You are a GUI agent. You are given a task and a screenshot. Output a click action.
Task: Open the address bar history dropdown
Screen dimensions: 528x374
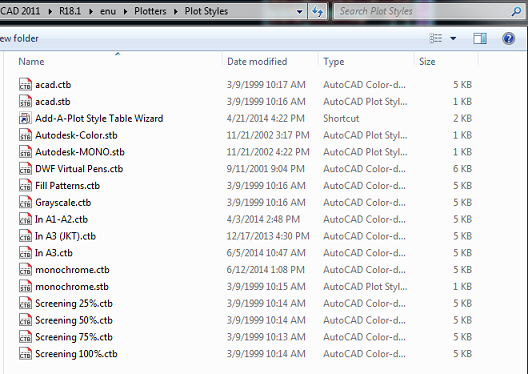299,12
